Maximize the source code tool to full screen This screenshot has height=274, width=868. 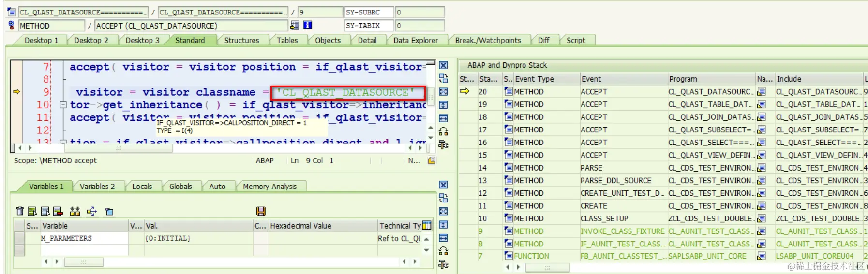pyautogui.click(x=443, y=91)
